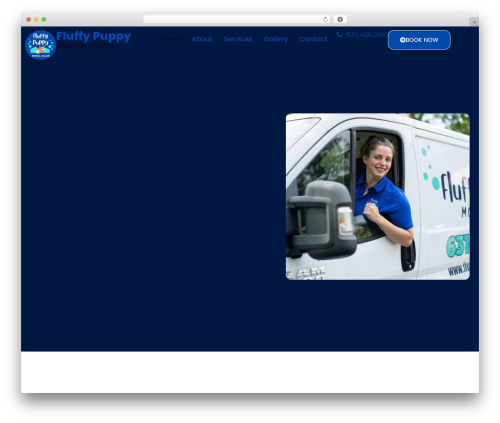This screenshot has height=423, width=500.
Task: Open the groomer in van photo
Action: click(x=378, y=196)
